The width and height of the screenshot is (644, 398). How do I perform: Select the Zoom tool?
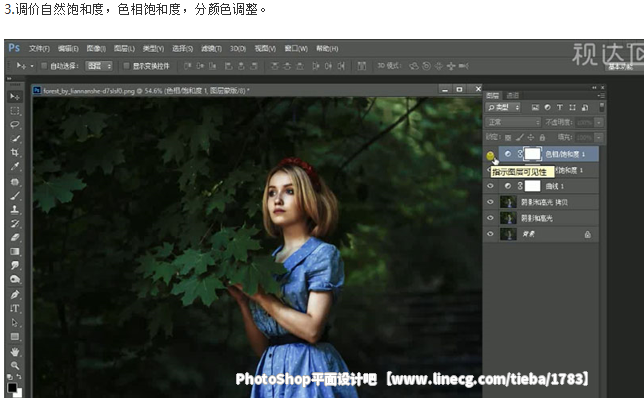pyautogui.click(x=15, y=365)
